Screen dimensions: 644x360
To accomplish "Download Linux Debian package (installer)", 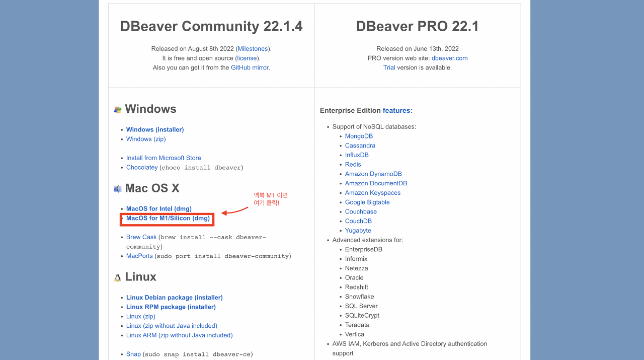I will point(175,298).
